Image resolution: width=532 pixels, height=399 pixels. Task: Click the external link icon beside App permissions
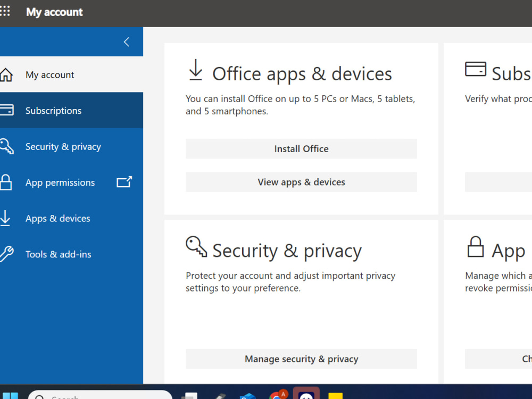click(124, 182)
